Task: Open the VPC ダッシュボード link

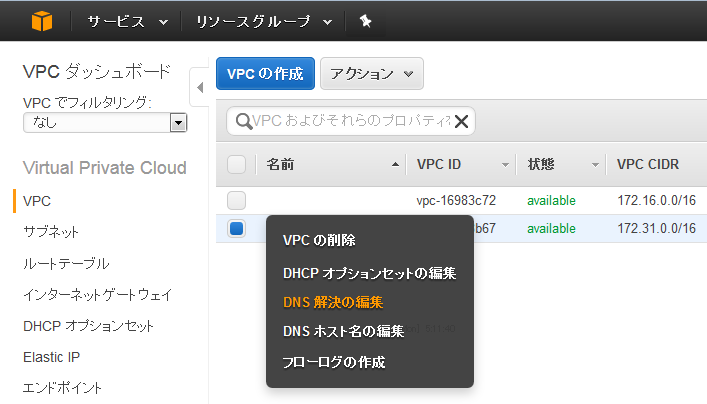Action: 96,71
